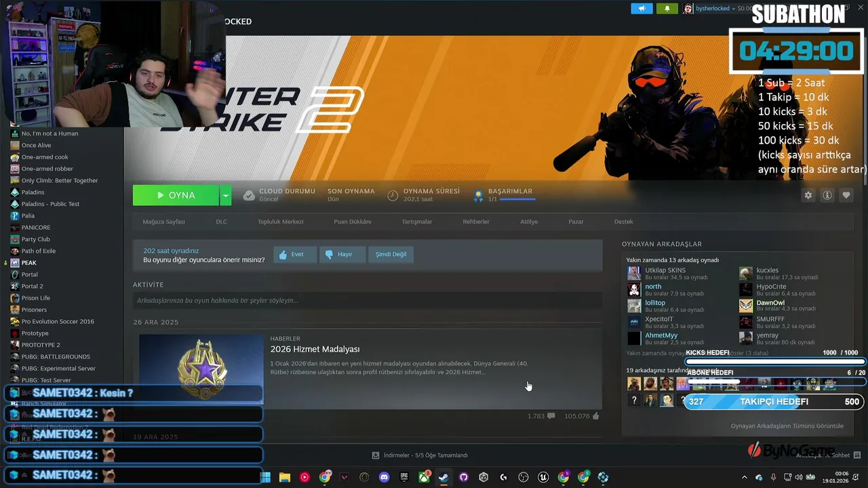Add game to favorites heart icon
This screenshot has width=868, height=488.
point(846,195)
